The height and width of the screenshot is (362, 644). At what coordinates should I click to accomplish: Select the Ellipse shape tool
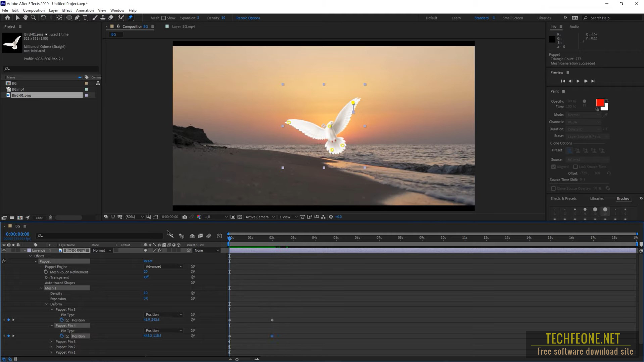pyautogui.click(x=69, y=18)
